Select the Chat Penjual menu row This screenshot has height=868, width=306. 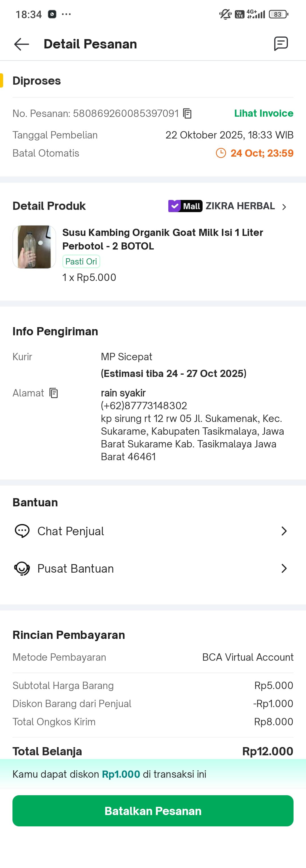click(153, 531)
